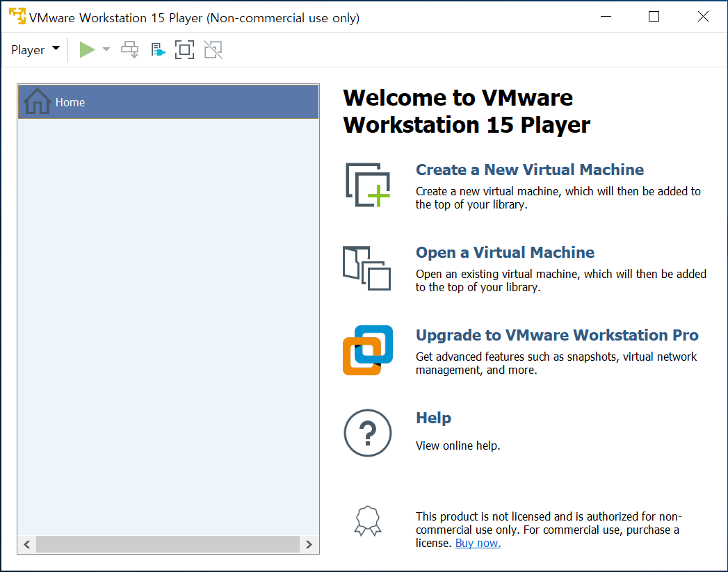728x572 pixels.
Task: Expand the power options arrow beside play
Action: (106, 49)
